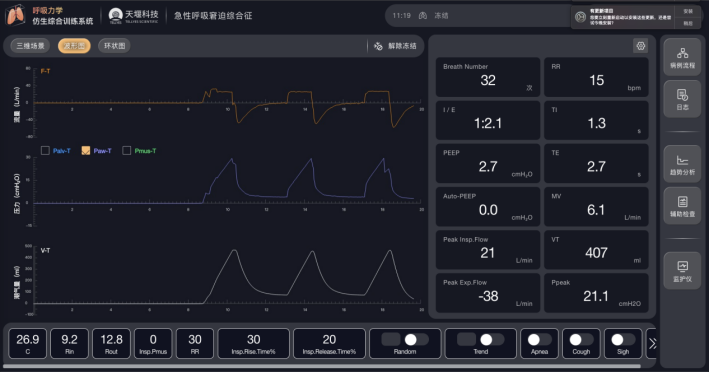Select the RR tile showing 15 bpm
The image size is (709, 372).
click(x=596, y=77)
